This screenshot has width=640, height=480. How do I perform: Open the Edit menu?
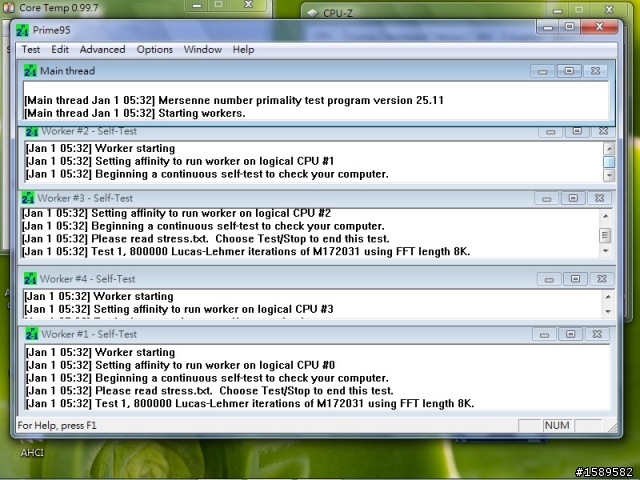click(x=60, y=49)
